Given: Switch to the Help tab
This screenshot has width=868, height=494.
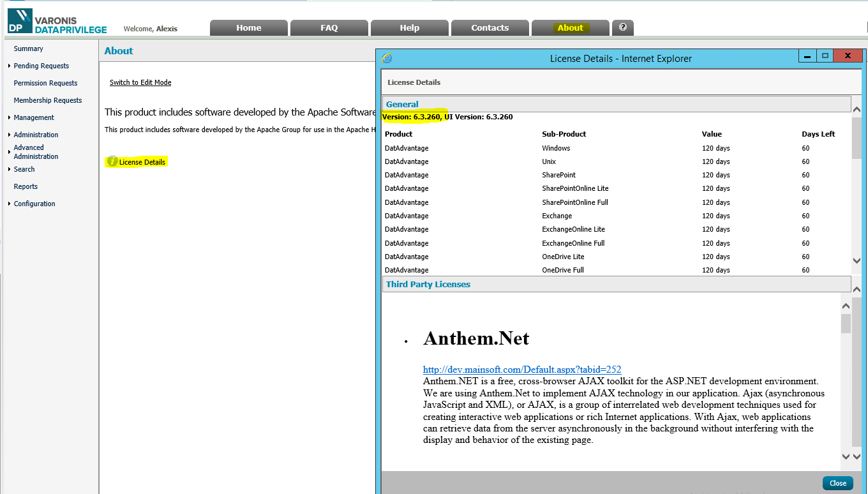Looking at the screenshot, I should tap(409, 27).
